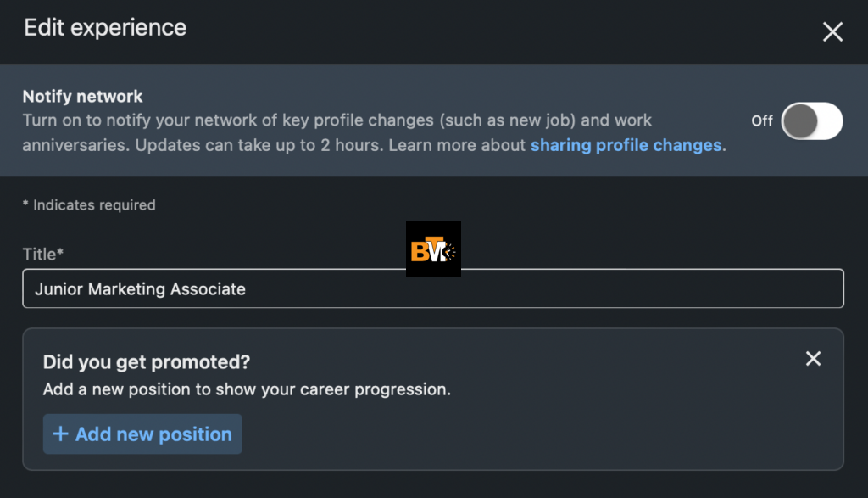Click the 'Edit experience' dialog heading

pyautogui.click(x=105, y=28)
